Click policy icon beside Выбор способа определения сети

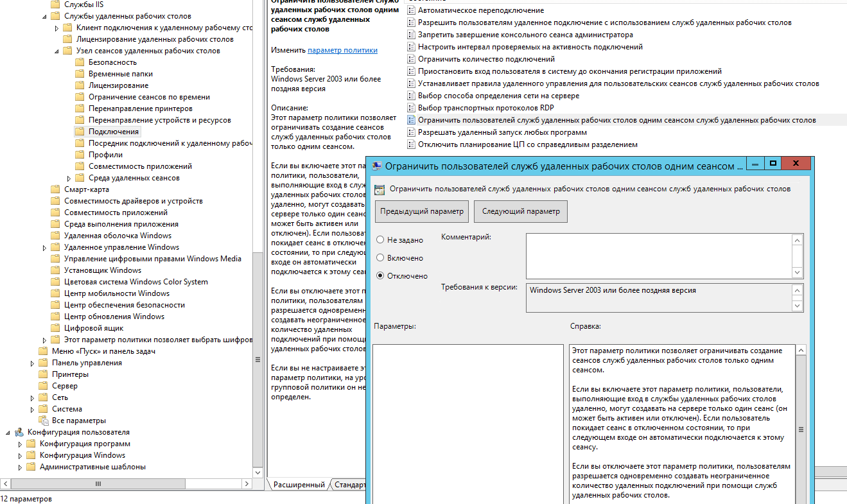click(411, 96)
